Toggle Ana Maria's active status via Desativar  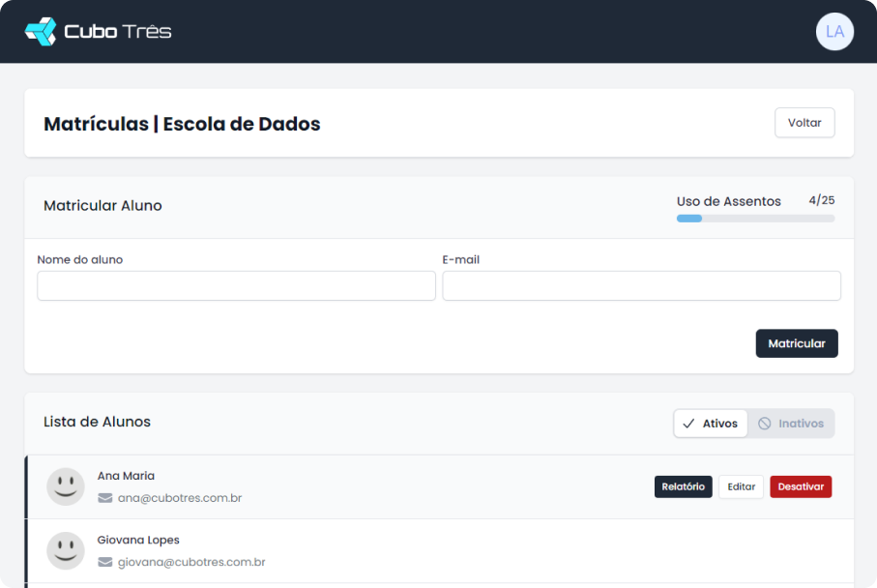(x=800, y=486)
